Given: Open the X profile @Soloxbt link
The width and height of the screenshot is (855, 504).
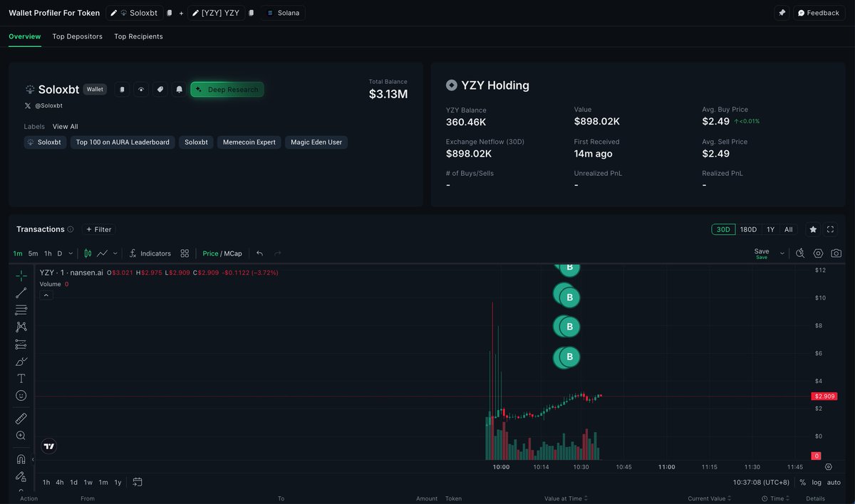Looking at the screenshot, I should (x=43, y=105).
